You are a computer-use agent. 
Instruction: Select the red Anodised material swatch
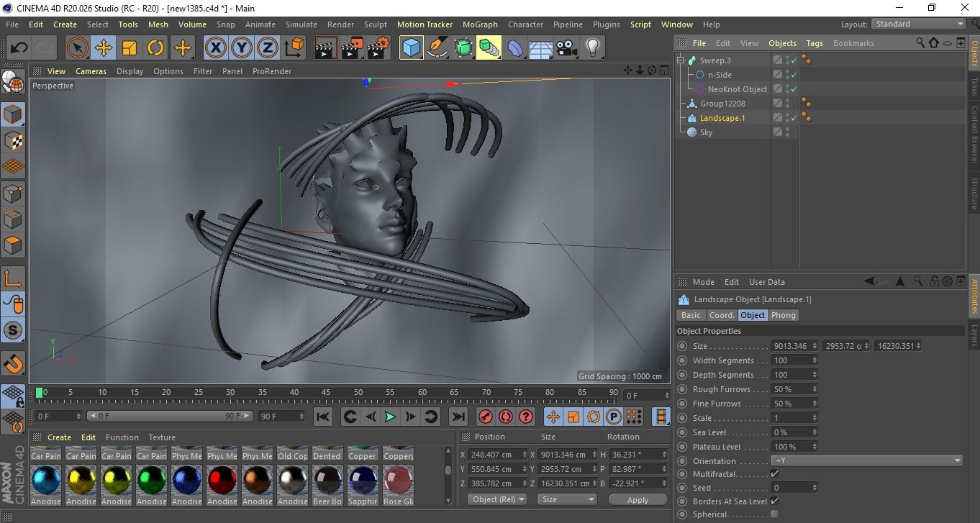coord(222,486)
